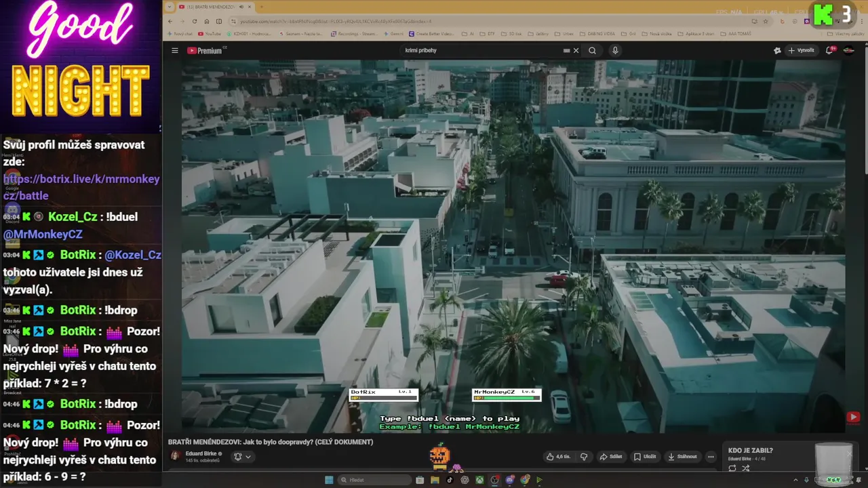Bookmark this page with the star

click(766, 21)
